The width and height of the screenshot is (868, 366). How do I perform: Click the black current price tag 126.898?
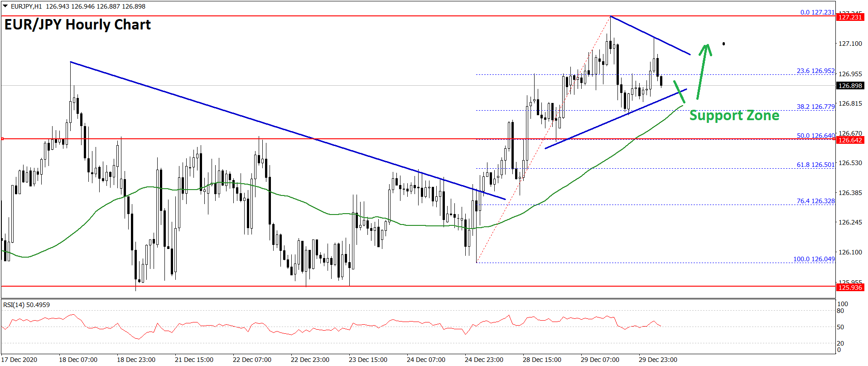(x=850, y=86)
